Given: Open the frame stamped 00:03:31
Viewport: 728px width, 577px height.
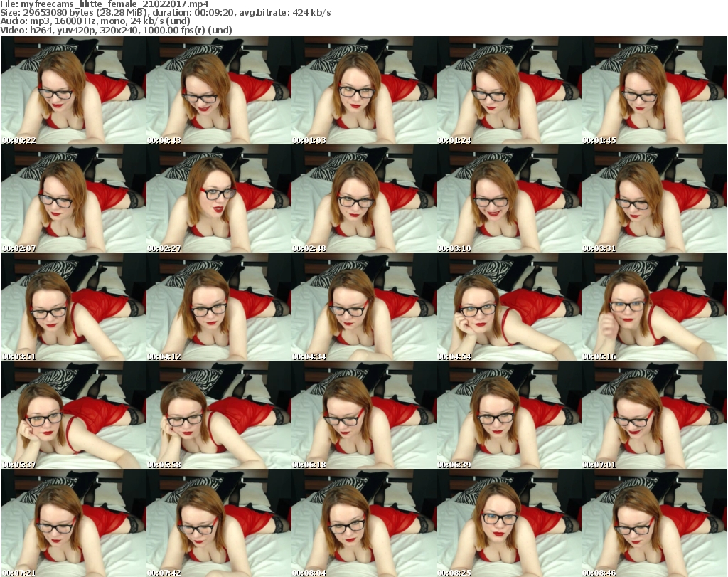Looking at the screenshot, I should click(x=654, y=198).
